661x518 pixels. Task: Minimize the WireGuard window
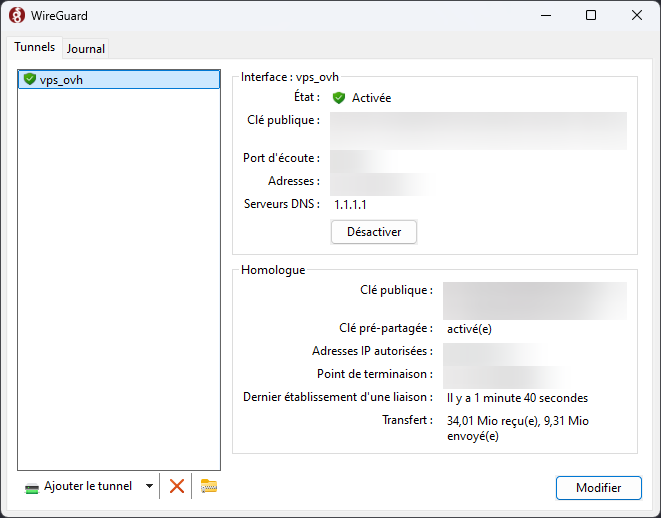click(x=546, y=16)
